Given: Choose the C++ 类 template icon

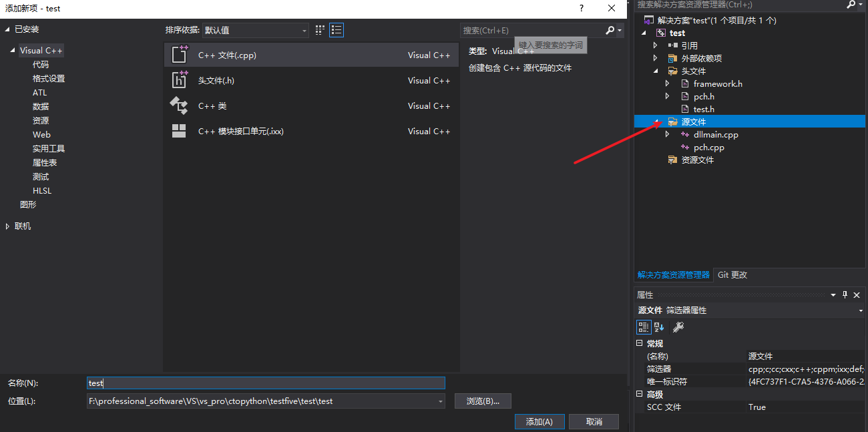Looking at the screenshot, I should [180, 105].
